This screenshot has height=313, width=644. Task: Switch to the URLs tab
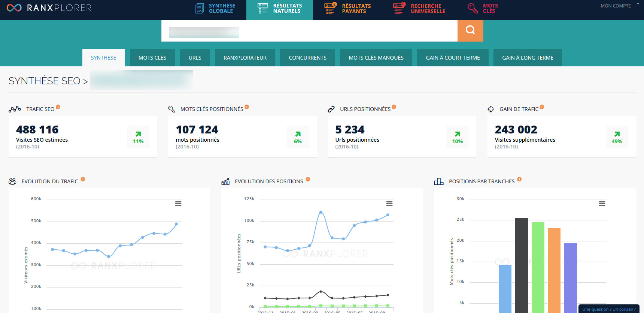pos(195,58)
